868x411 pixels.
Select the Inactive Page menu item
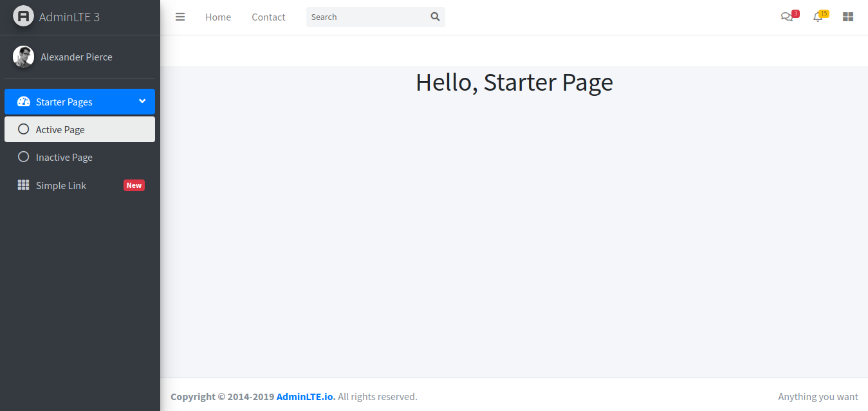(x=80, y=157)
